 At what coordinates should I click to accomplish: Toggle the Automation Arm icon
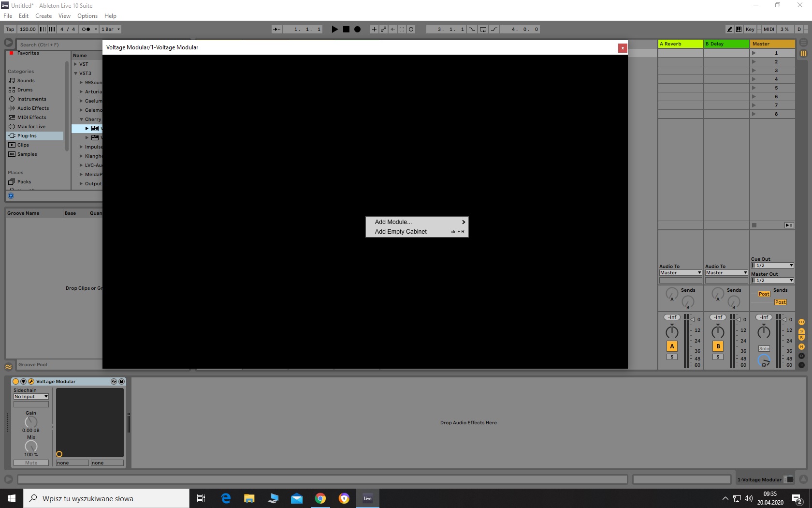click(x=383, y=29)
